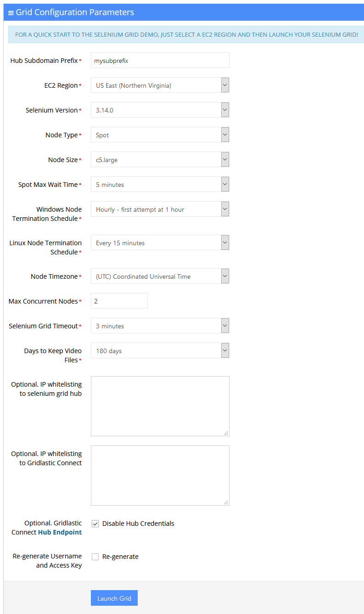The height and width of the screenshot is (614, 364).
Task: Click the Gridlastic Connect IP whitelisting textarea
Action: (x=160, y=475)
